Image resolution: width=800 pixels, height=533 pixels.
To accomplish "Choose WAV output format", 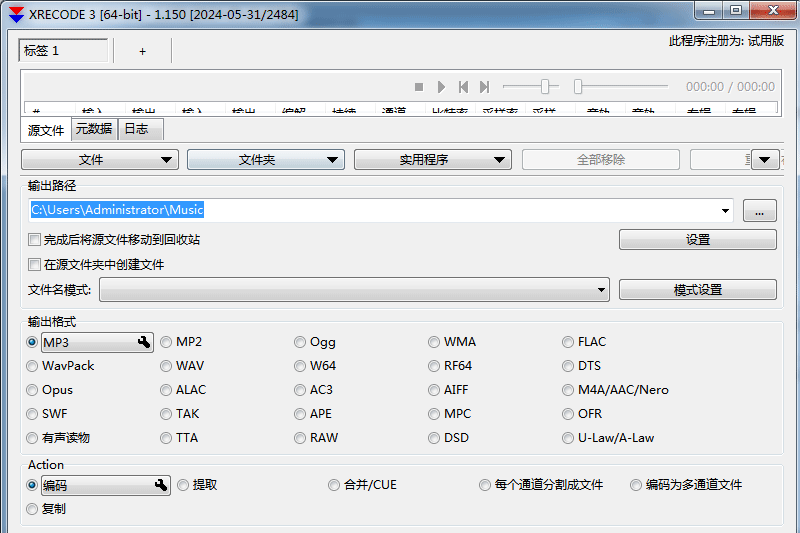I will pyautogui.click(x=166, y=366).
